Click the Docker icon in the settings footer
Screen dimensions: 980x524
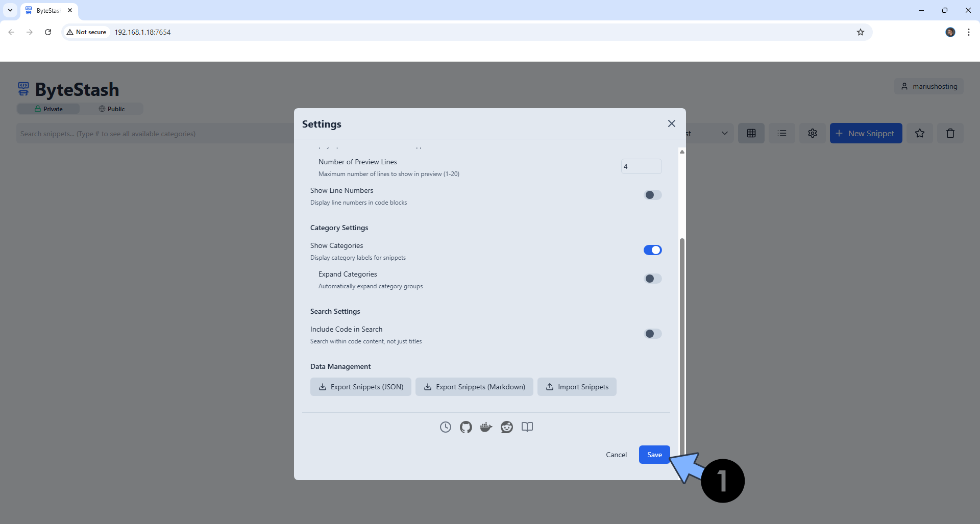point(486,427)
